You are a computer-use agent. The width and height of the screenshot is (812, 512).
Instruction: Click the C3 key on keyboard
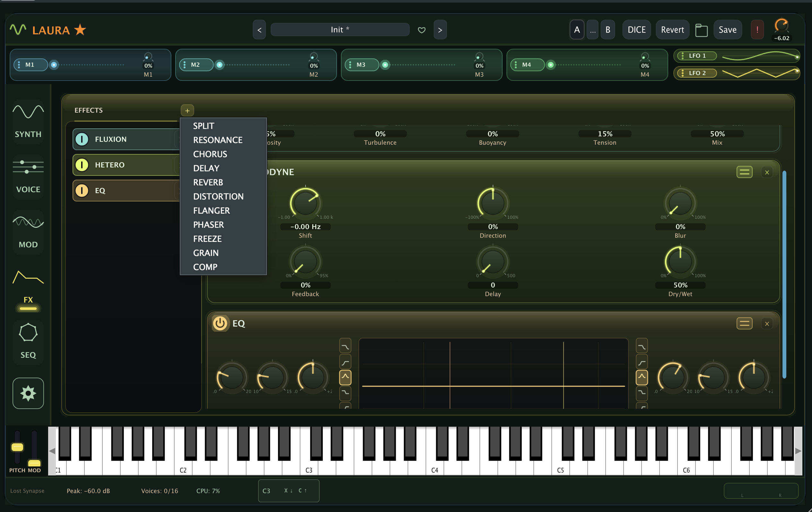(x=309, y=468)
